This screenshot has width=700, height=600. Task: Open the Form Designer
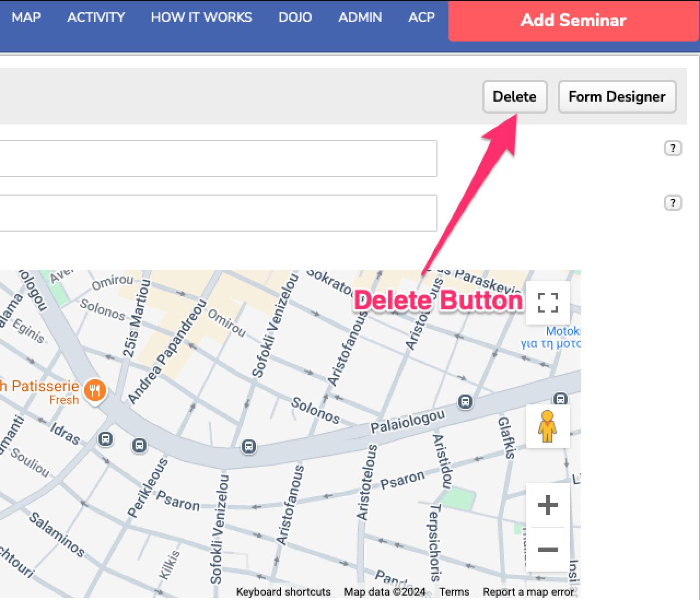click(x=617, y=97)
